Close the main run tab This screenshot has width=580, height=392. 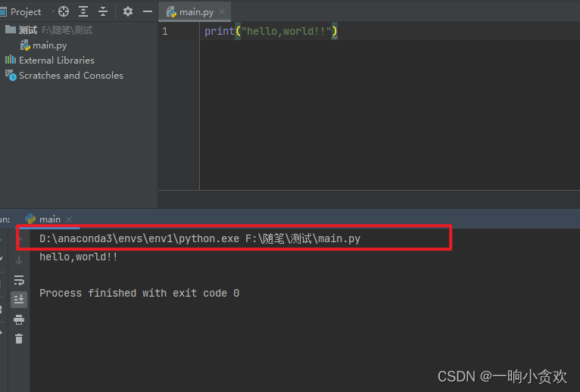[69, 219]
